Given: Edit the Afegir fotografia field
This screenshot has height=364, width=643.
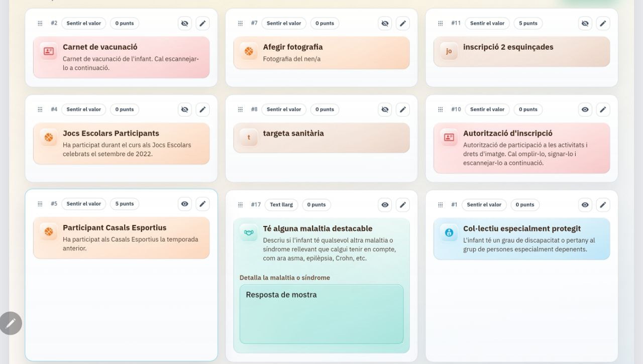Looking at the screenshot, I should point(403,23).
